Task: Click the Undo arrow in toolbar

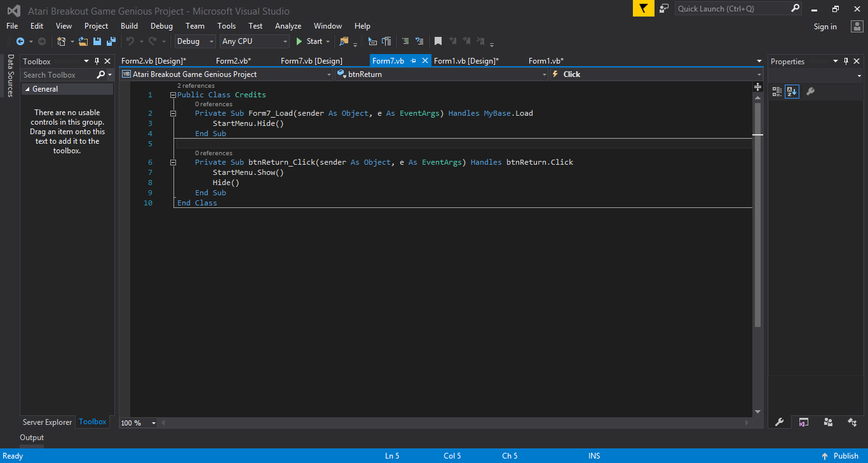Action: (130, 41)
